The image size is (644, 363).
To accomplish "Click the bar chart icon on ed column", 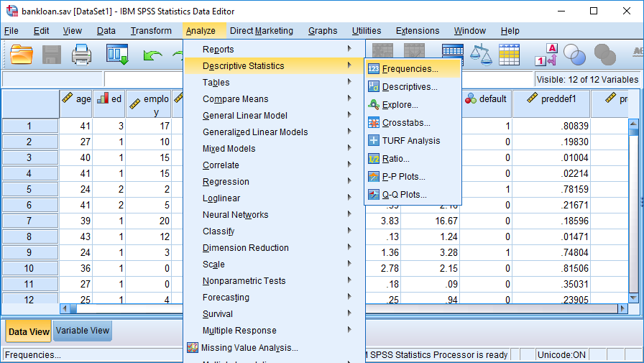I will [103, 98].
